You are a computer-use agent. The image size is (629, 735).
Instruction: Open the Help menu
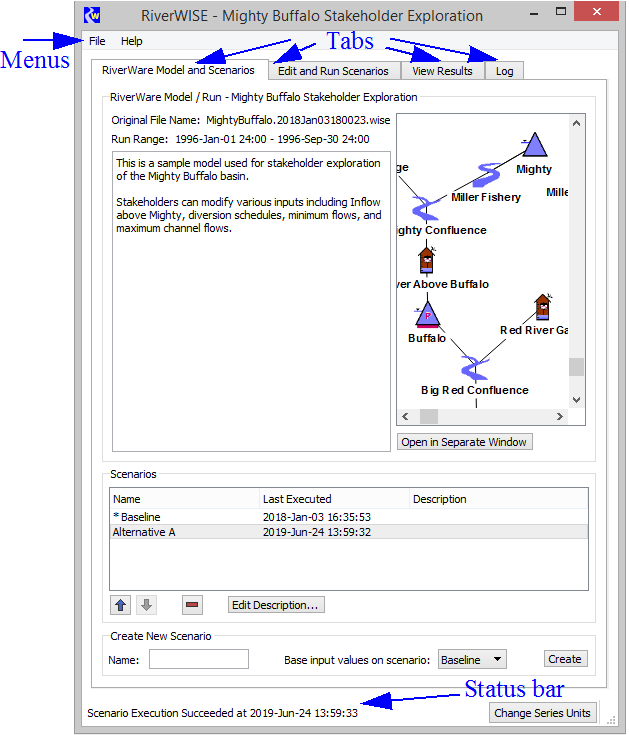[131, 41]
